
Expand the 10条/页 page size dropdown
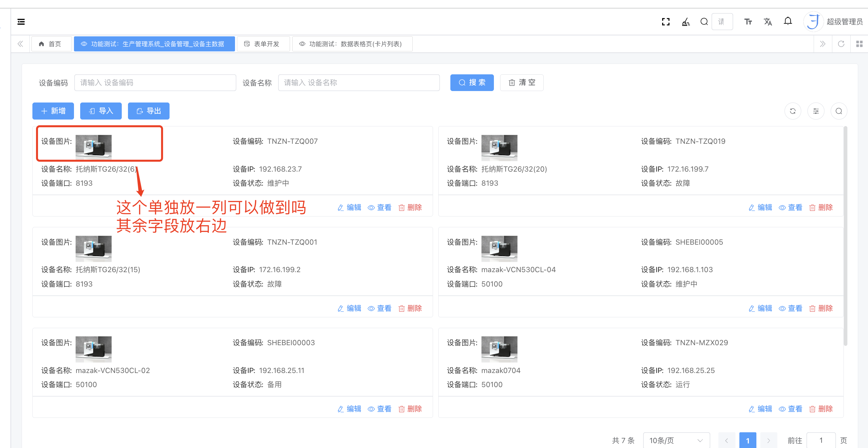click(x=676, y=440)
